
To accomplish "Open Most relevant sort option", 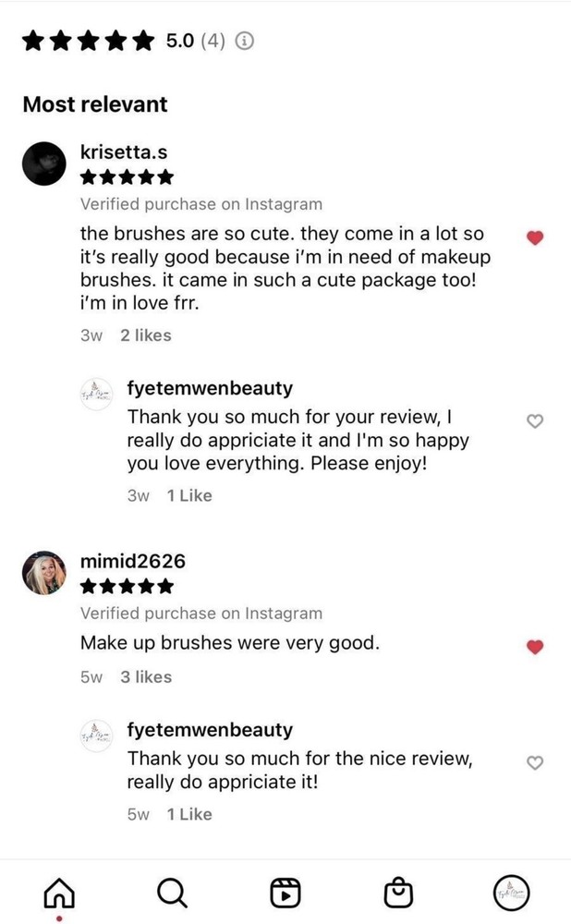I will pos(95,104).
